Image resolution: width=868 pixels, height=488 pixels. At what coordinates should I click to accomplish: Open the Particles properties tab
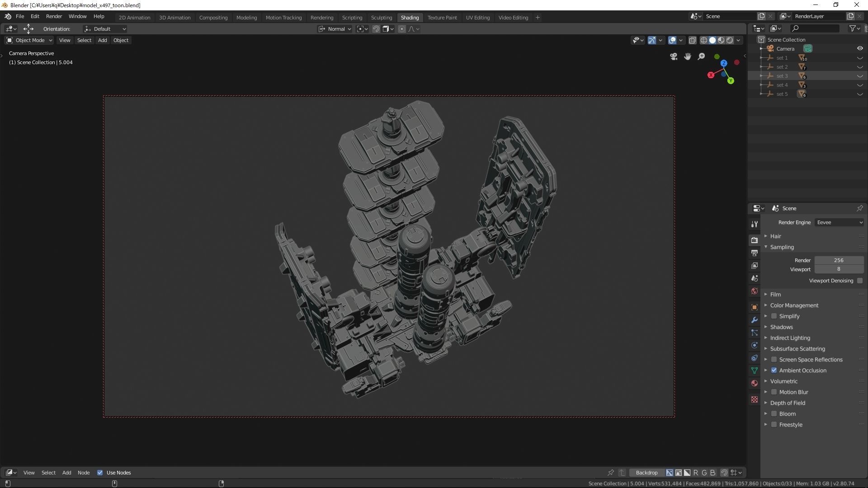pos(754,333)
